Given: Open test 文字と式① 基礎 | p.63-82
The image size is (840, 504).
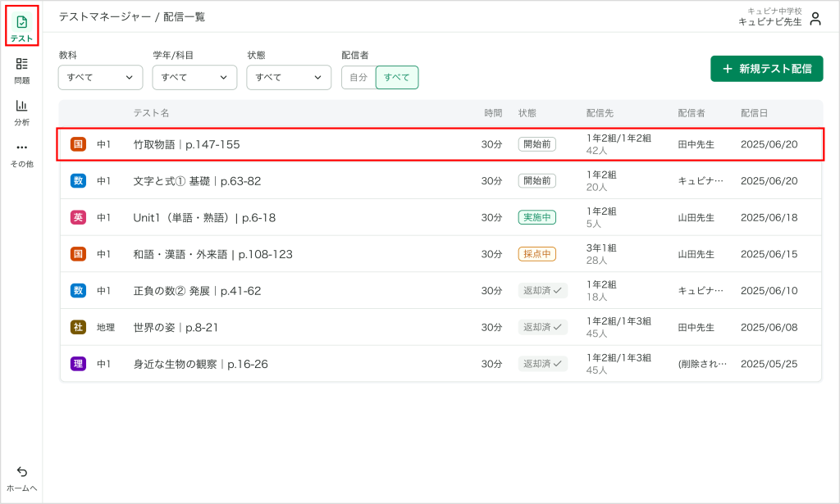Looking at the screenshot, I should [197, 181].
